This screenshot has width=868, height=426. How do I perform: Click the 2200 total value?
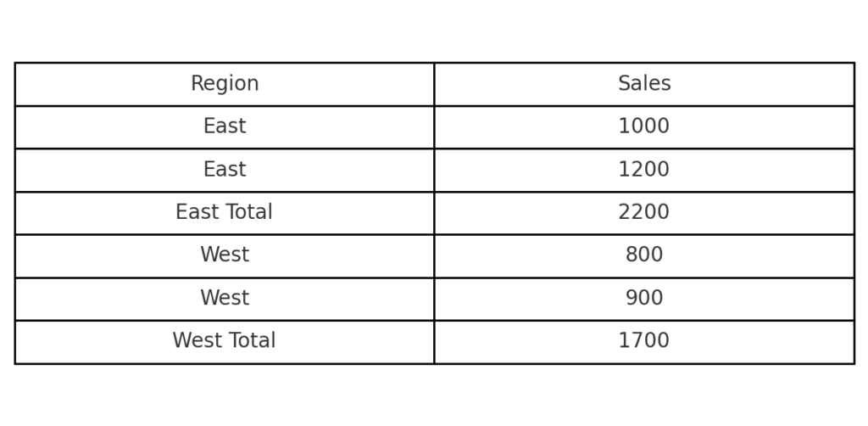[644, 212]
